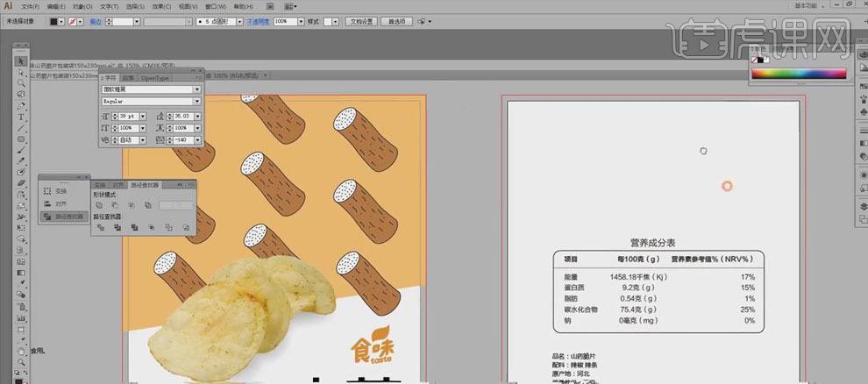Screen dimensions: 868x384
Task: Open the leading 36.03 dropdown
Action: (x=197, y=117)
